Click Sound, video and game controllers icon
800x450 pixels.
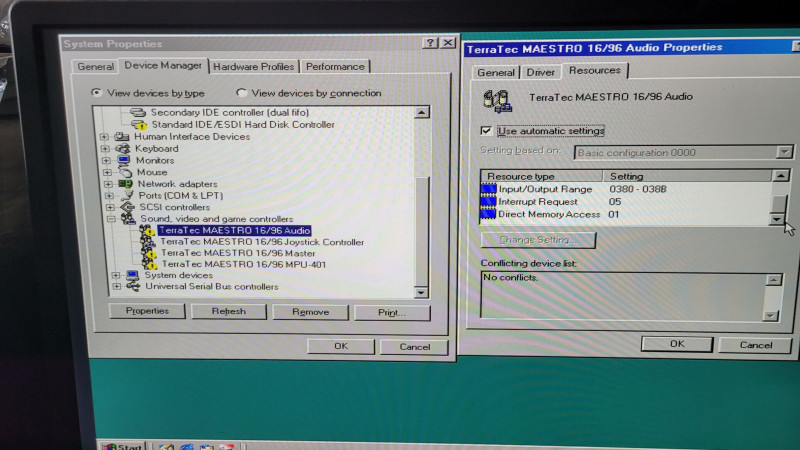[x=128, y=219]
